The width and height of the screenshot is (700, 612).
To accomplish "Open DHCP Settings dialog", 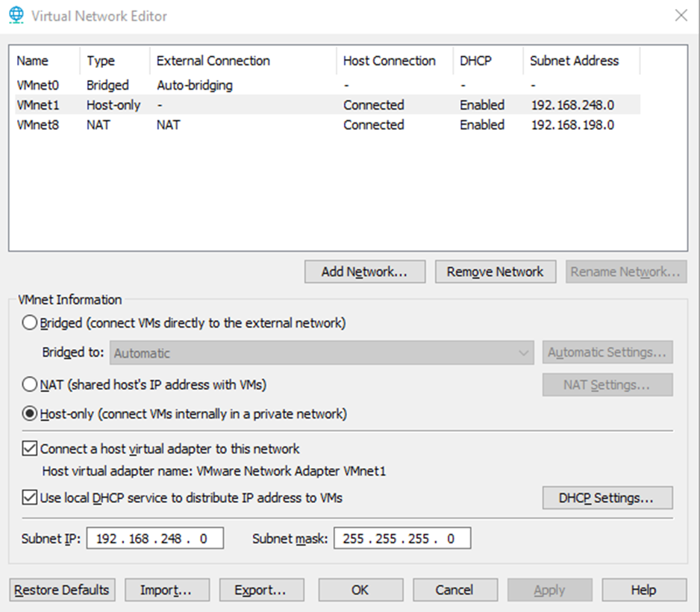I will click(607, 498).
